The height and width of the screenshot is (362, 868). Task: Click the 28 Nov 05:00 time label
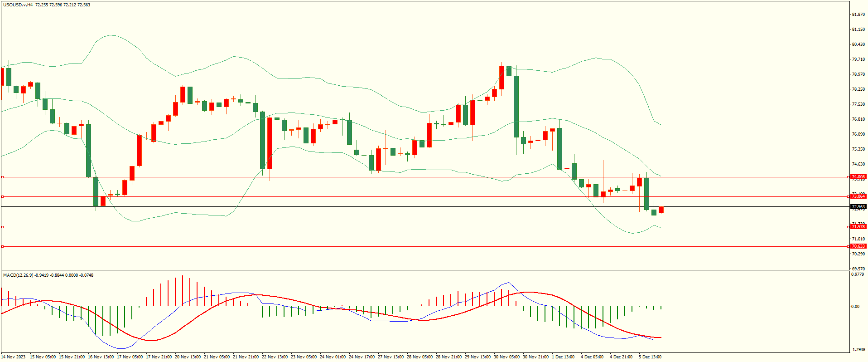(420, 357)
